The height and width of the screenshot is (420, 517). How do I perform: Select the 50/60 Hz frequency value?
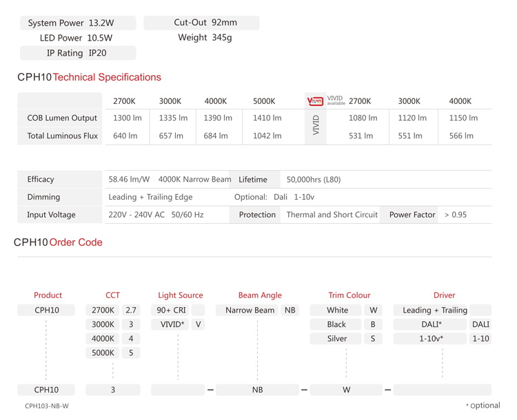click(187, 215)
